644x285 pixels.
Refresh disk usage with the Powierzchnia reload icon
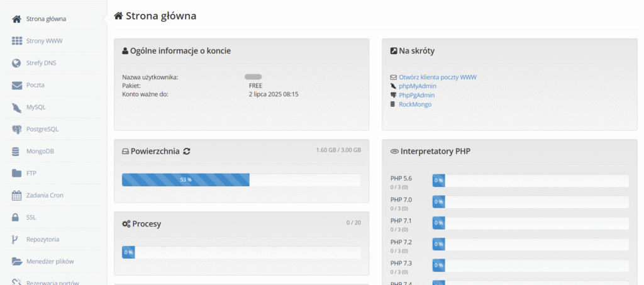(x=186, y=151)
